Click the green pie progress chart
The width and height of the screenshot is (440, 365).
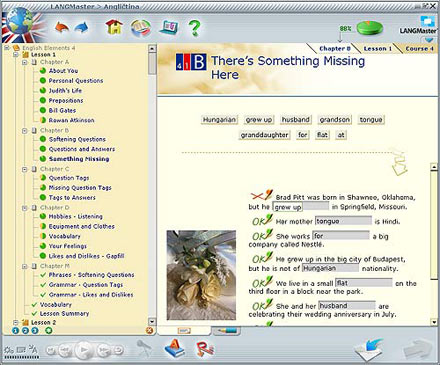(369, 28)
